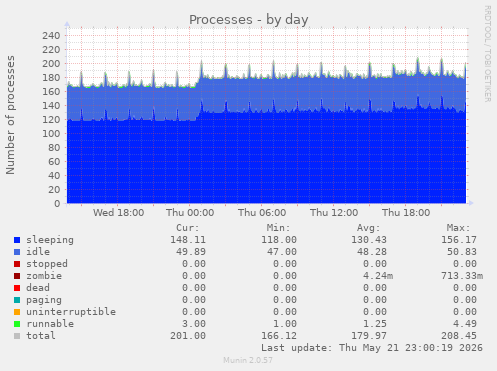The width and height of the screenshot is (497, 371).
Task: Click runnable current value 3.00
Action: [194, 324]
